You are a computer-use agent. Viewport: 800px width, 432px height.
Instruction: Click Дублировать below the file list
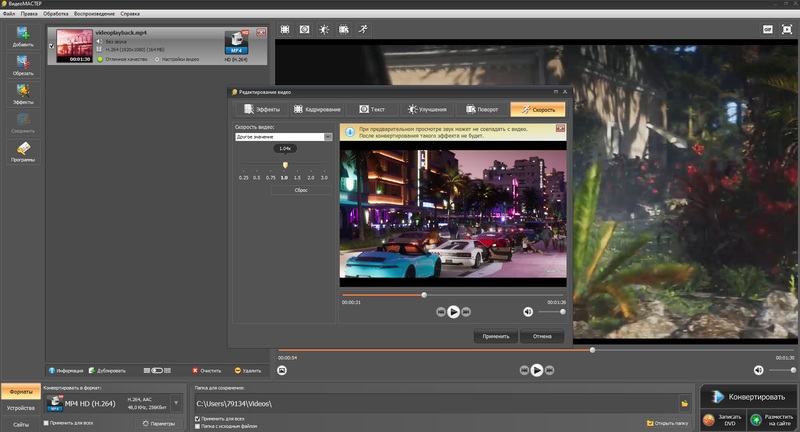[107, 371]
